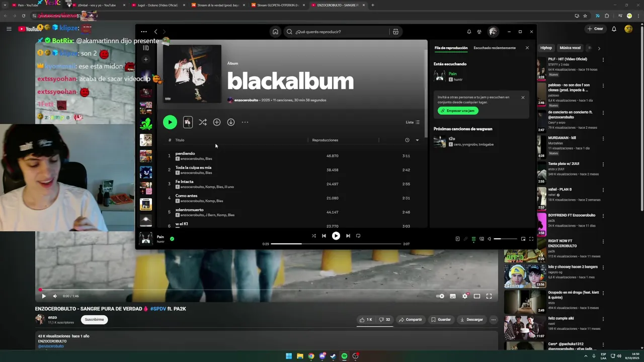
Task: Select the Hiphop filter chip
Action: [x=546, y=48]
